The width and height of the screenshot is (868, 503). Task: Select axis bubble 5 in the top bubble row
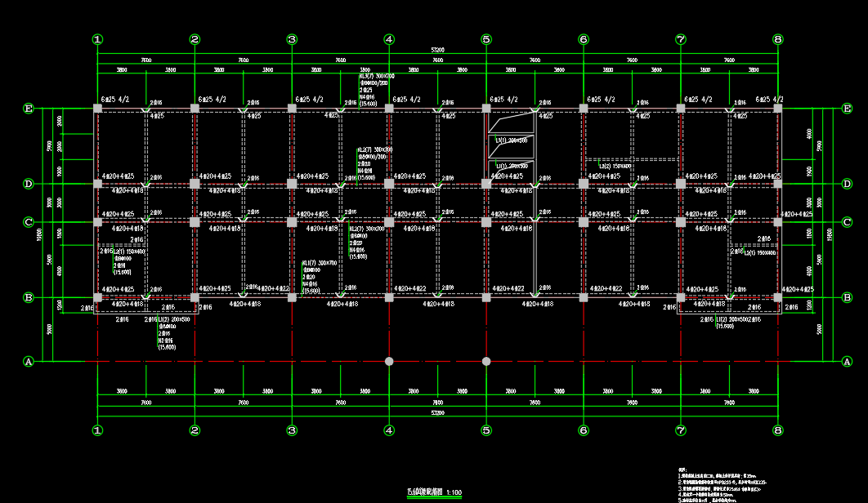point(486,39)
